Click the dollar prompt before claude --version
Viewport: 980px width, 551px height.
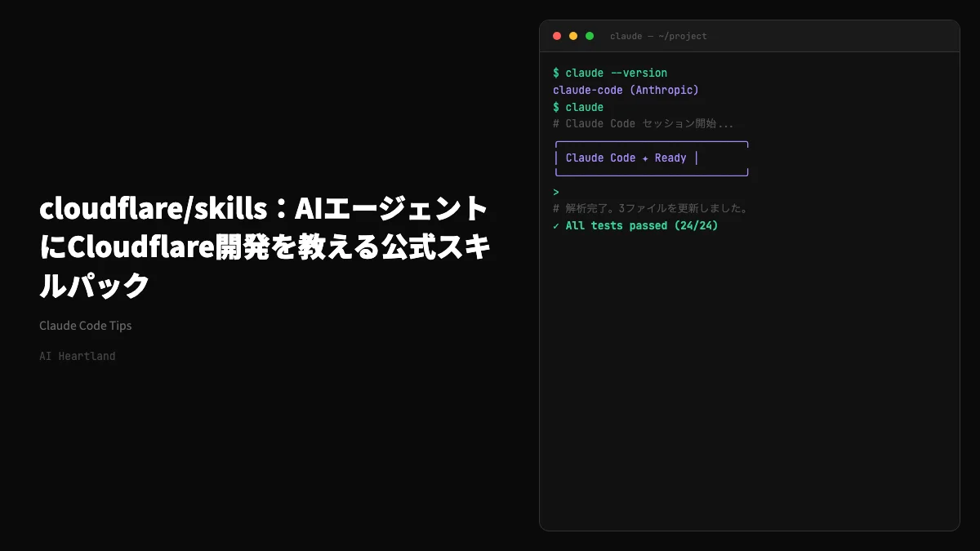tap(556, 73)
